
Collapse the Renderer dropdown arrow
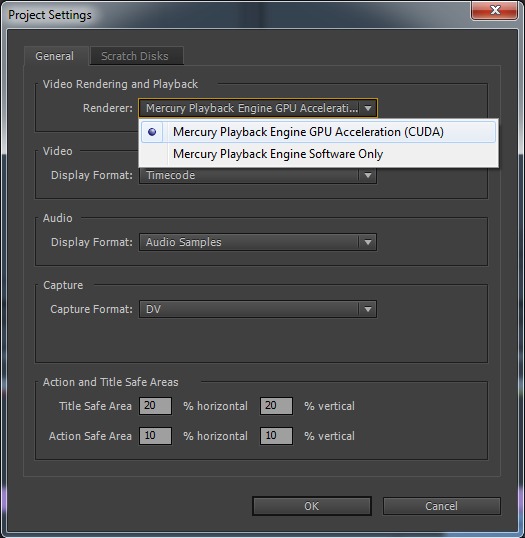tap(368, 108)
